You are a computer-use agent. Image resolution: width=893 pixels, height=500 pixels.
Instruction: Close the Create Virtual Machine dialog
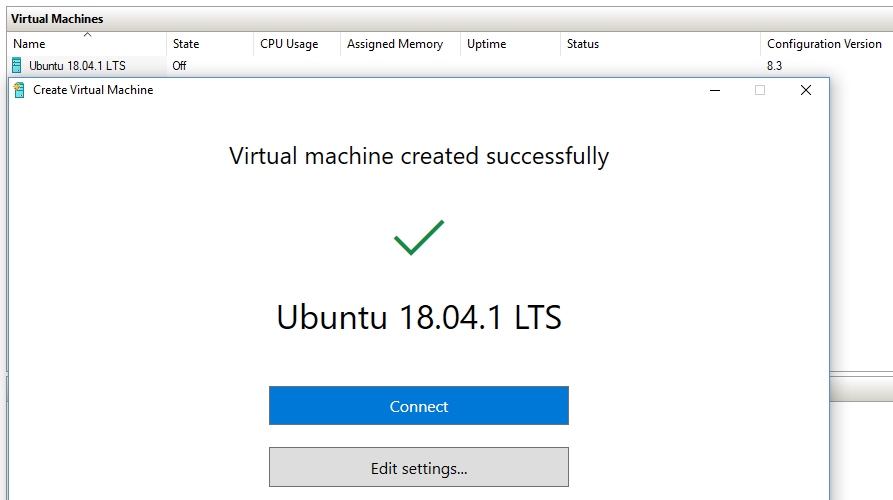[805, 90]
